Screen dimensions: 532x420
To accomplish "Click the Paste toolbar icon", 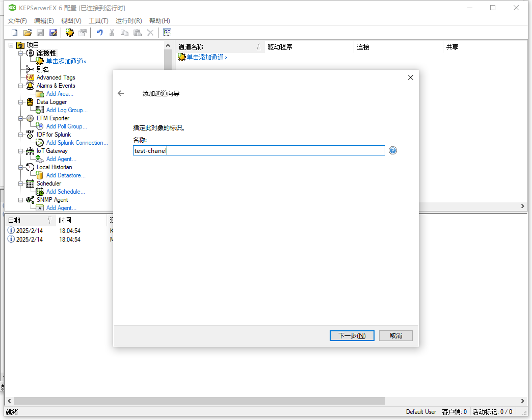I will click(138, 33).
